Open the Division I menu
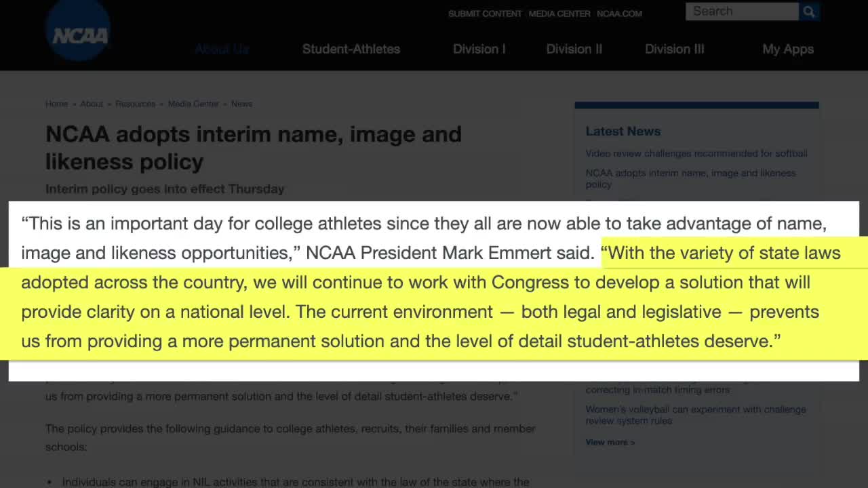 point(479,49)
